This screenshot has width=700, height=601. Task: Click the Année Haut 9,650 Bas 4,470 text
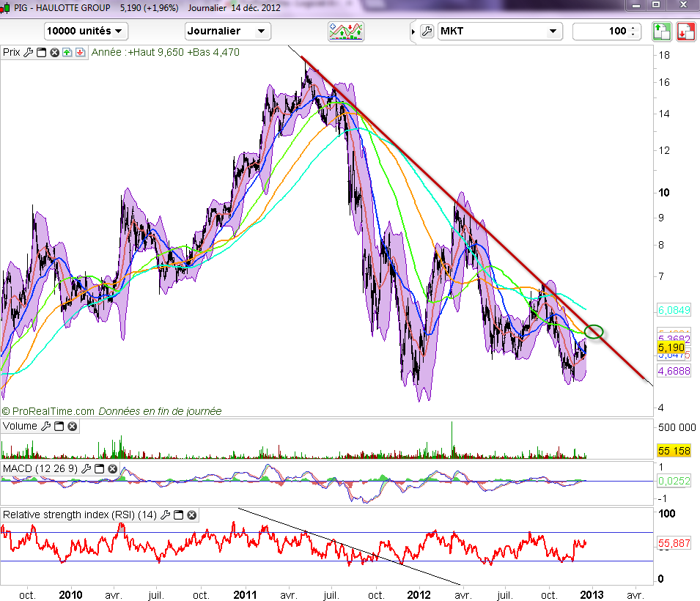[166, 52]
